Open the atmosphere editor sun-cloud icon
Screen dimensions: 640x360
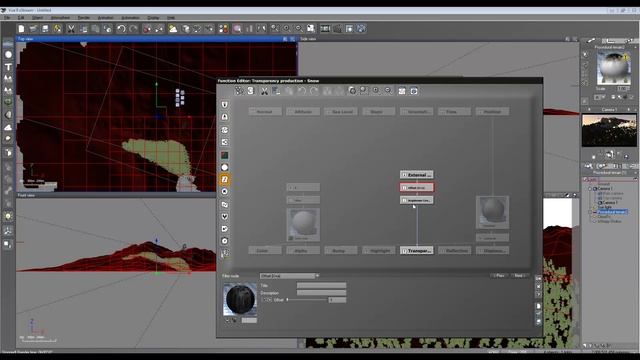pyautogui.click(x=173, y=29)
